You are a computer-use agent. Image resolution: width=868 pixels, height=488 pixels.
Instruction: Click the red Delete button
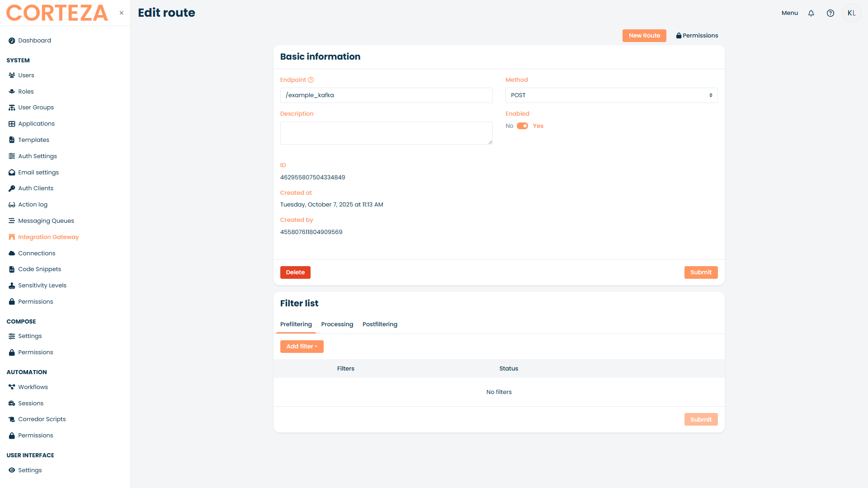point(295,272)
